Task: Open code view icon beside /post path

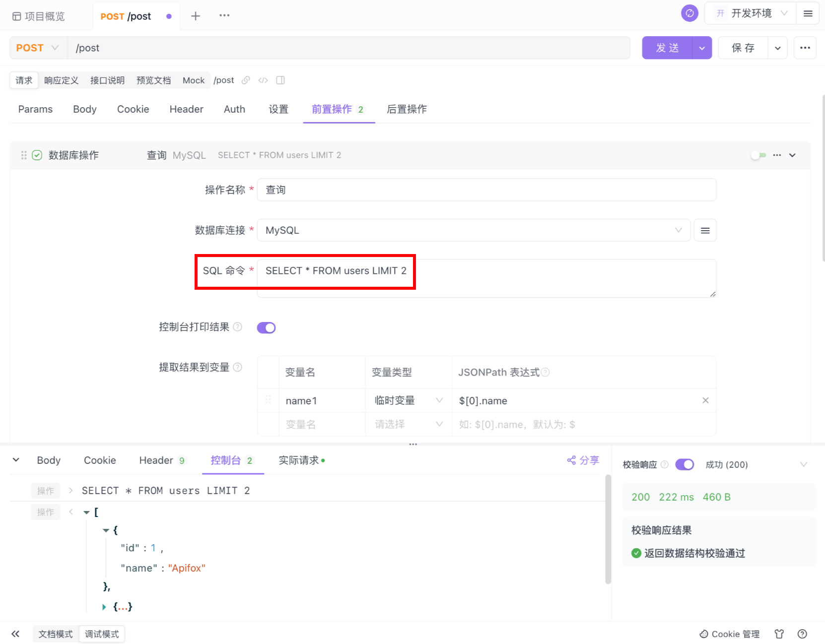Action: pos(263,80)
